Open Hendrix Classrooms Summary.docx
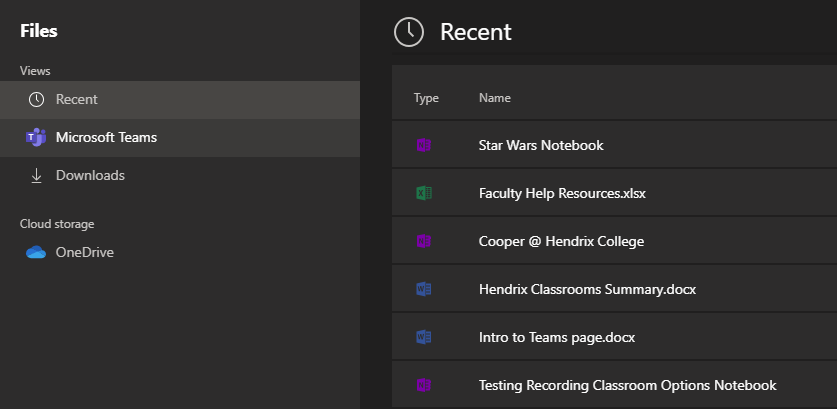Screen dimensions: 837x409 [x=587, y=289]
